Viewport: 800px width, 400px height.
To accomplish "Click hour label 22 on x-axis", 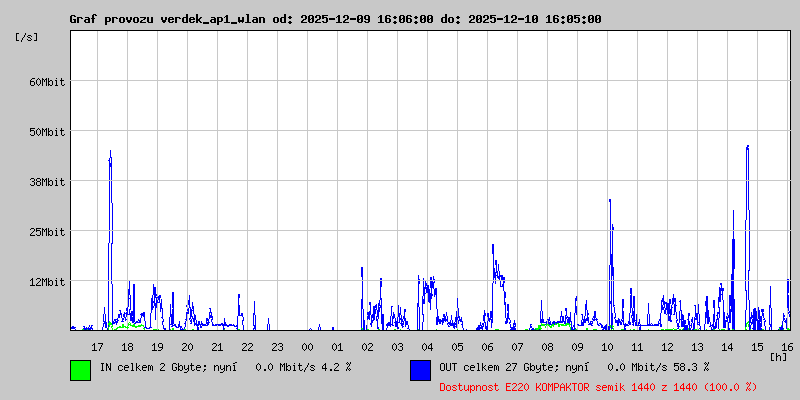I will (x=247, y=347).
